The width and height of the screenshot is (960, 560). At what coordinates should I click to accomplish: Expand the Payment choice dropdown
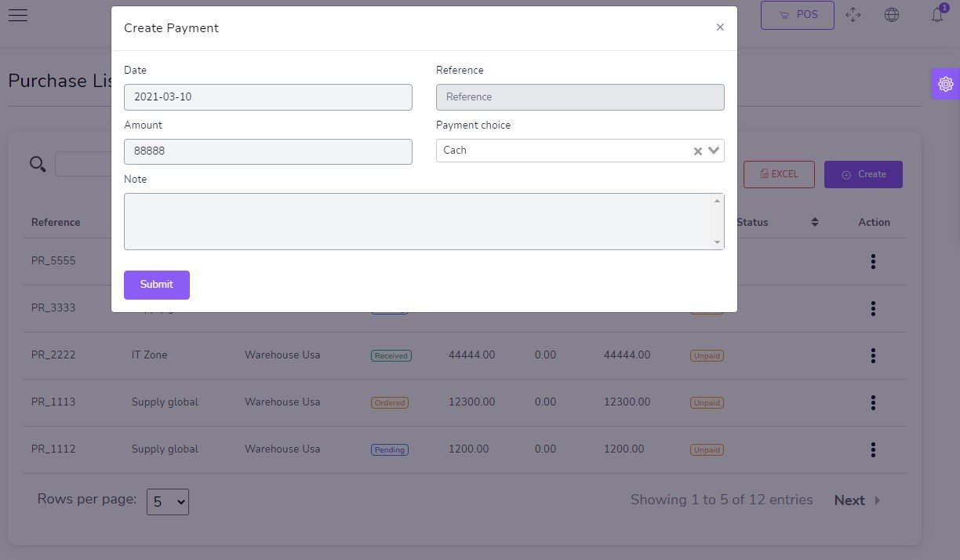click(714, 151)
